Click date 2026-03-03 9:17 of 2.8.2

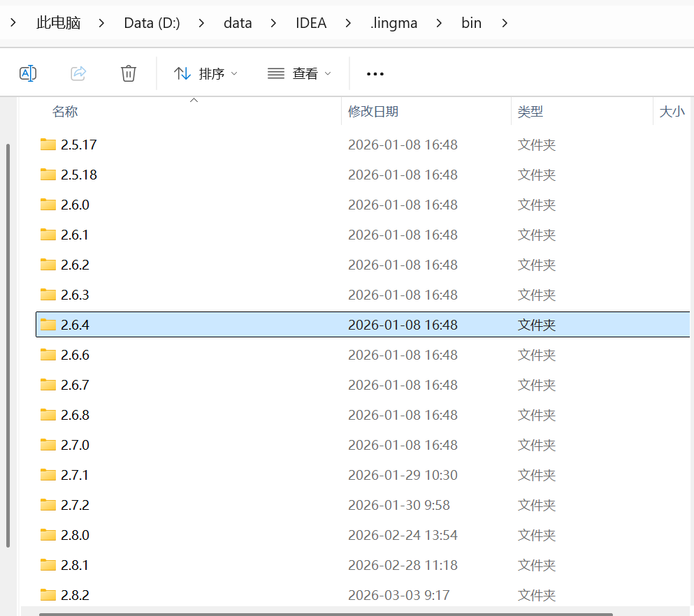[x=399, y=595]
